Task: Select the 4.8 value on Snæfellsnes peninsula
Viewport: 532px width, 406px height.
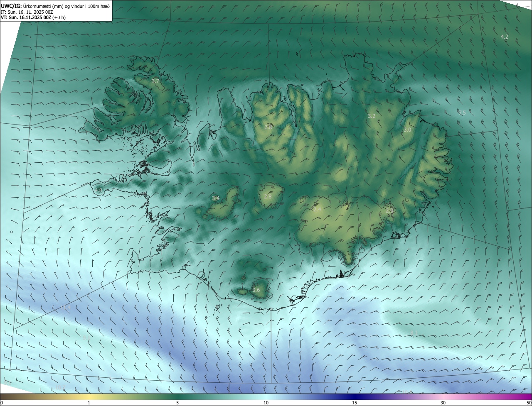Action: coord(99,191)
